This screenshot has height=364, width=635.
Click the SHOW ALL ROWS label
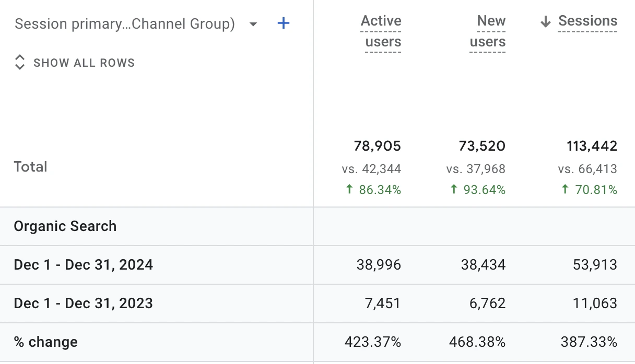pyautogui.click(x=84, y=63)
